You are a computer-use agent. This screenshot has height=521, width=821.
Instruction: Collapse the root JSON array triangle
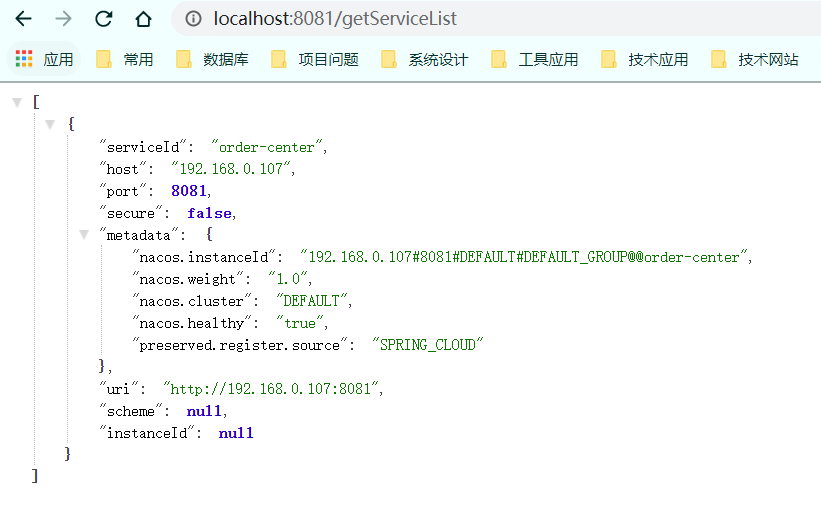click(x=17, y=102)
